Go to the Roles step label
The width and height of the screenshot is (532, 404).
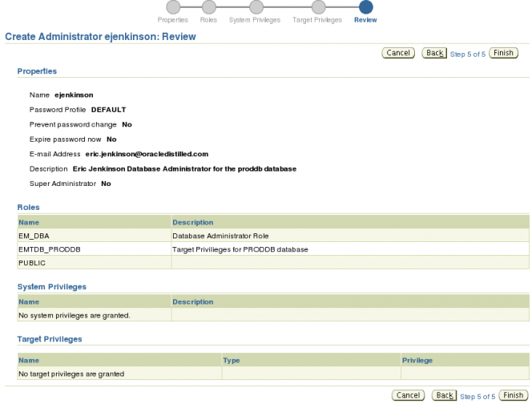point(208,20)
